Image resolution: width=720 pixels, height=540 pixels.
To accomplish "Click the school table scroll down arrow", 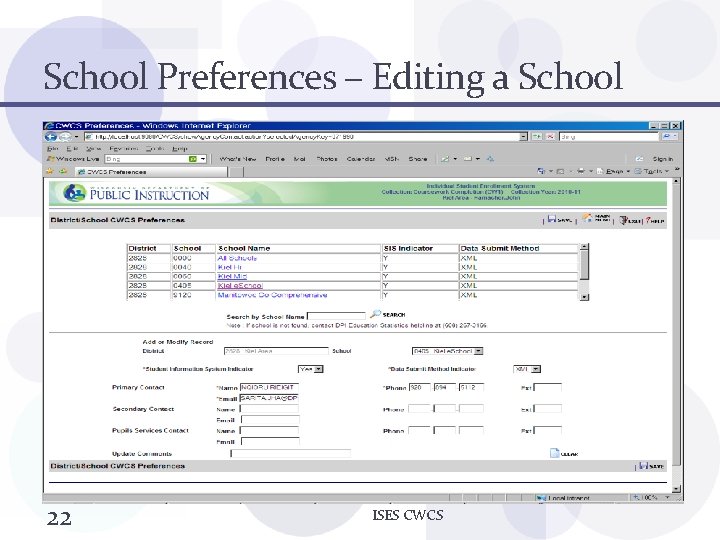I will [584, 297].
